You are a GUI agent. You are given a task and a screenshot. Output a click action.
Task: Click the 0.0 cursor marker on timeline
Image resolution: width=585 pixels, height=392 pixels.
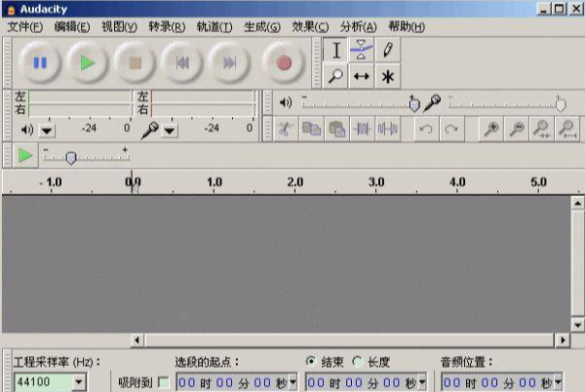[x=133, y=182]
